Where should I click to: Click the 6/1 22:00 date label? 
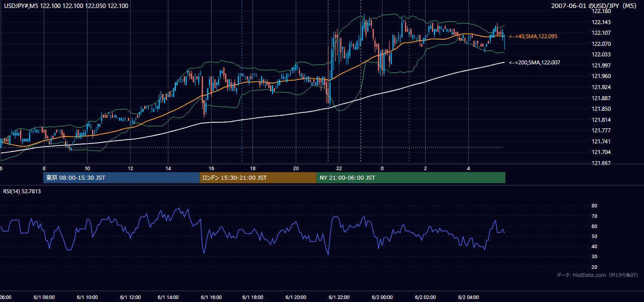pyautogui.click(x=339, y=297)
